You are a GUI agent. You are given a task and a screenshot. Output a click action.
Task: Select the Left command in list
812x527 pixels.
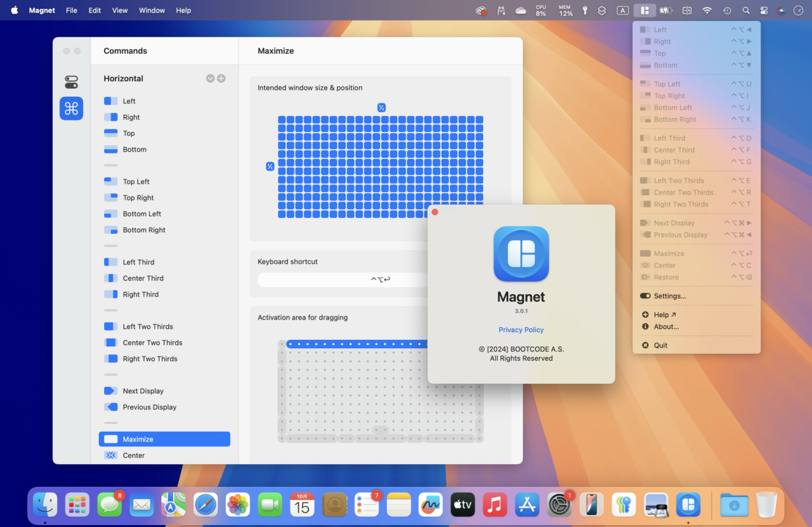coord(164,101)
